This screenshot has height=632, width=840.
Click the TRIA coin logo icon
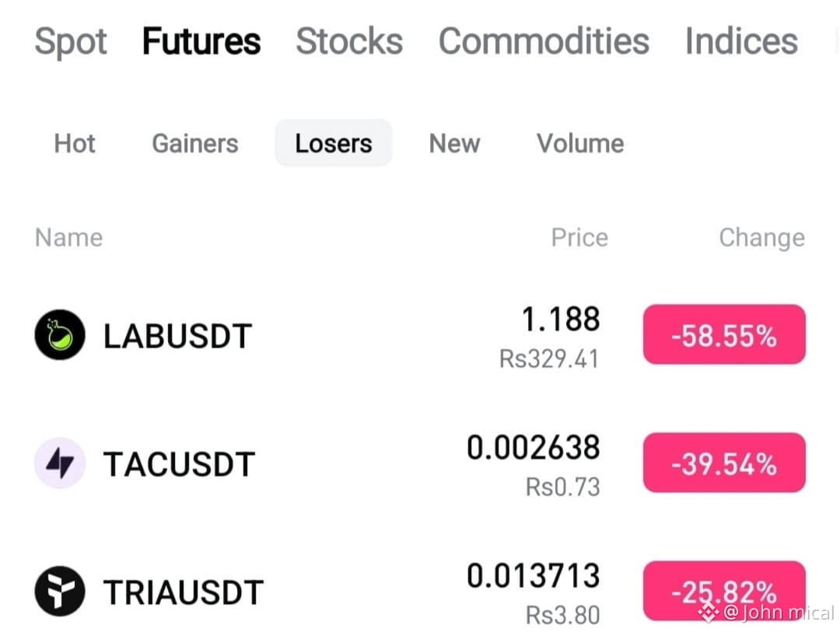click(60, 591)
